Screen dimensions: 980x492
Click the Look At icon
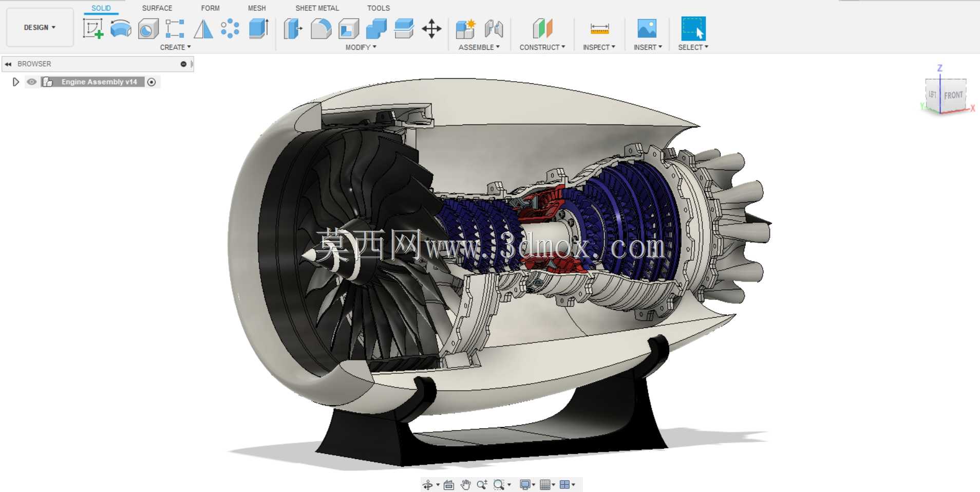coord(449,485)
